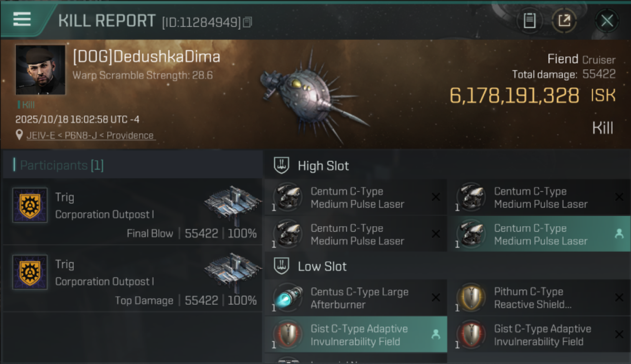
Task: Click the highlighted Gist C-Type Adaptive Invulnerability Field
Action: tap(358, 335)
